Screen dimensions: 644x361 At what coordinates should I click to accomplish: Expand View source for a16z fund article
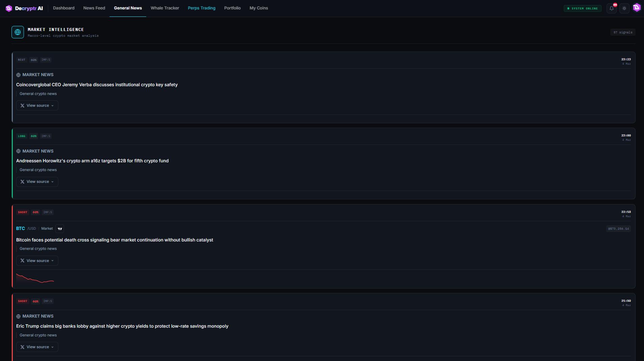pyautogui.click(x=37, y=182)
